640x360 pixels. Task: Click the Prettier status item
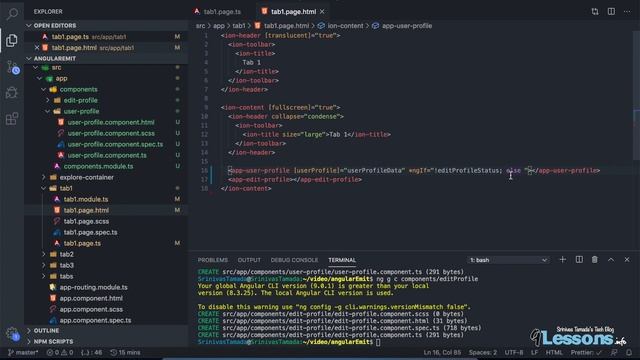click(586, 352)
